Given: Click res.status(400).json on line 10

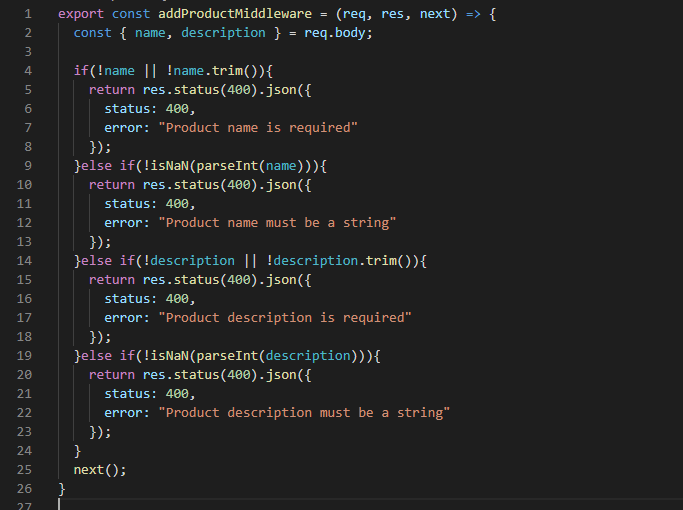Looking at the screenshot, I should 220,185.
